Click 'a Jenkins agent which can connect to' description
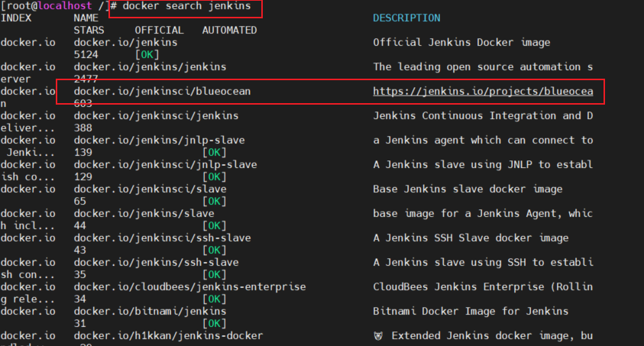 (483, 141)
